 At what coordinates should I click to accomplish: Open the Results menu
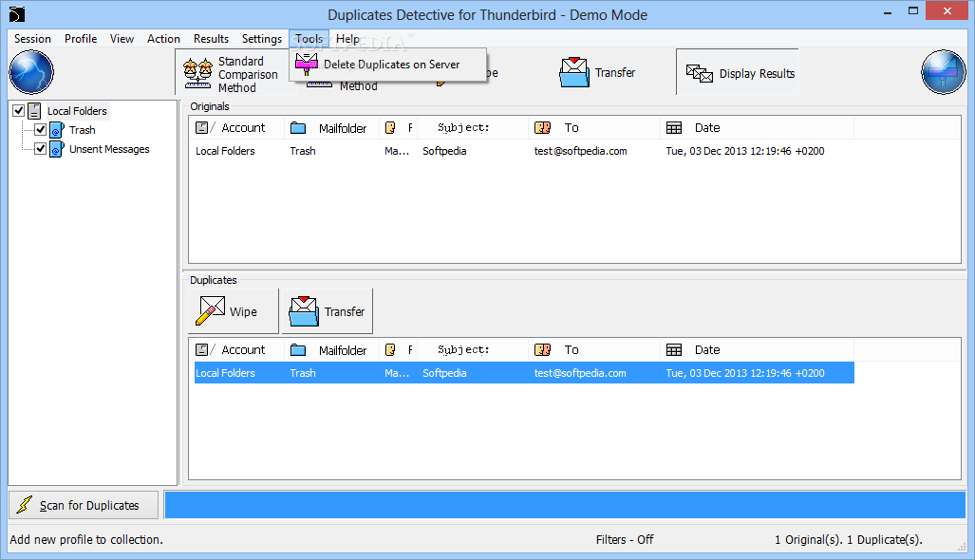(x=211, y=39)
